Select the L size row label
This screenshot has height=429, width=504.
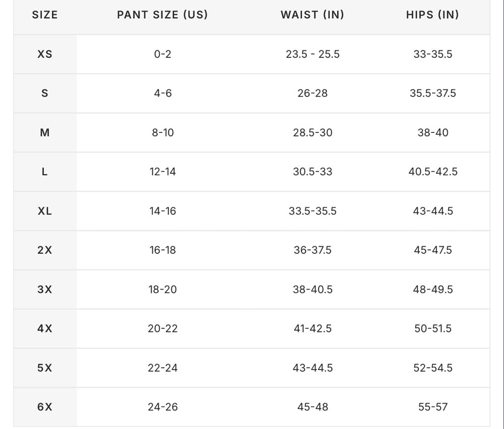click(45, 172)
